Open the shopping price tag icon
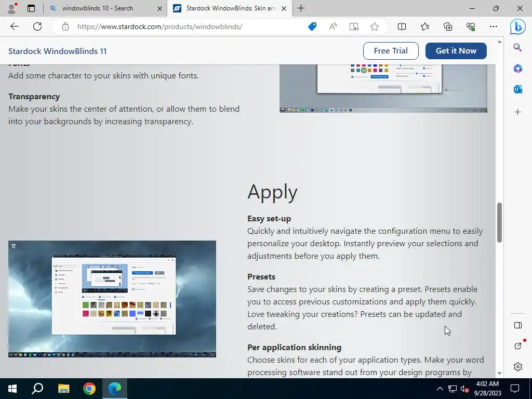 [x=312, y=26]
